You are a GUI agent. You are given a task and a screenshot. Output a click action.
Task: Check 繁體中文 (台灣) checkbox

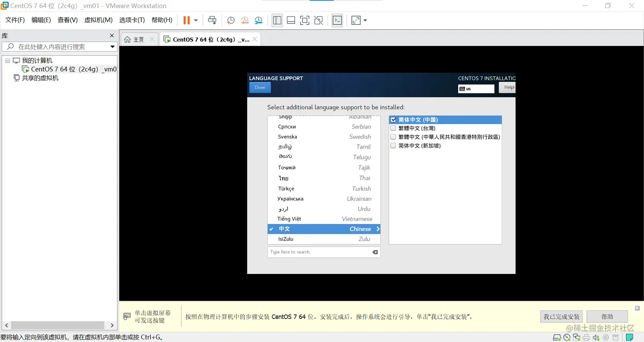[393, 128]
